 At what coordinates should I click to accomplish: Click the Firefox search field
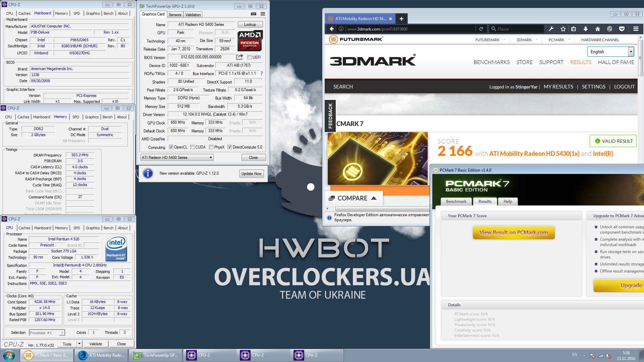pos(517,29)
